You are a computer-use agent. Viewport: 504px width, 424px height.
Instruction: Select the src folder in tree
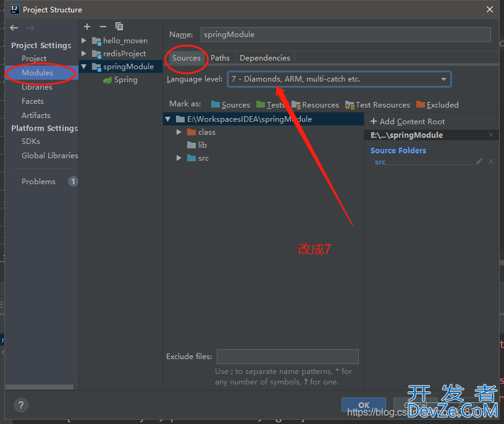point(264,158)
